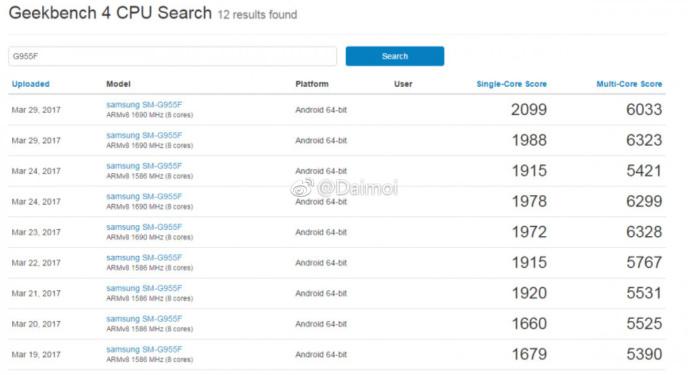Click the date Mar 20, 2017
690x375 pixels.
(36, 324)
